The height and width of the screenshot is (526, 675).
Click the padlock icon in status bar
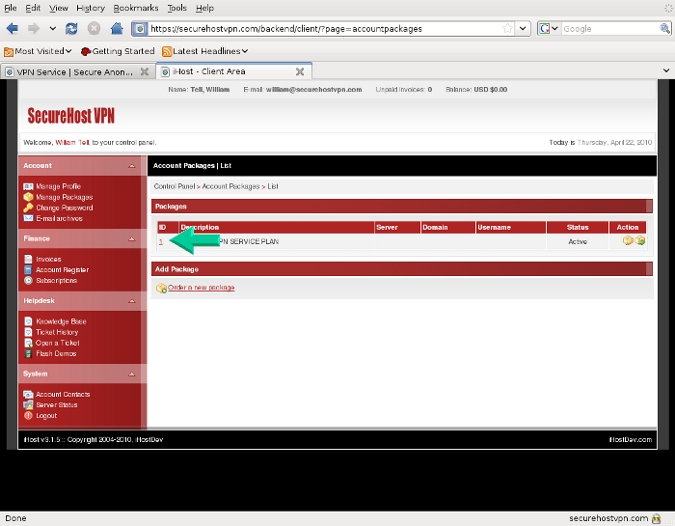pyautogui.click(x=656, y=519)
